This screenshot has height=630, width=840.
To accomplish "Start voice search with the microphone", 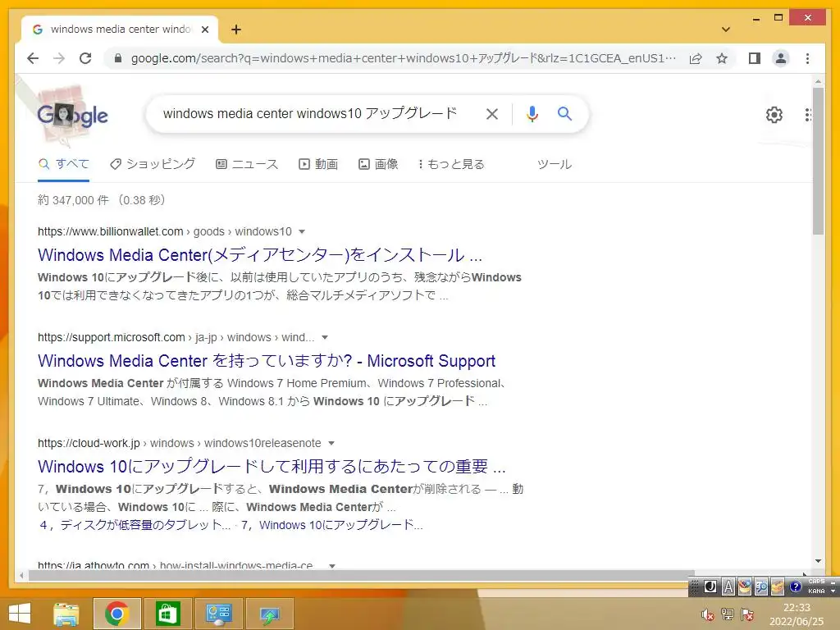I will click(532, 113).
